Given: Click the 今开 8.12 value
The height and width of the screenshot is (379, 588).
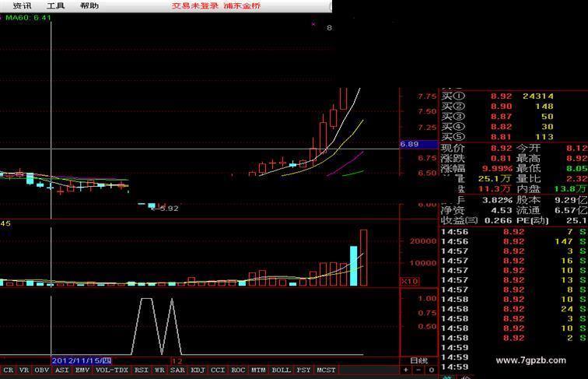Looking at the screenshot, I should [x=577, y=148].
